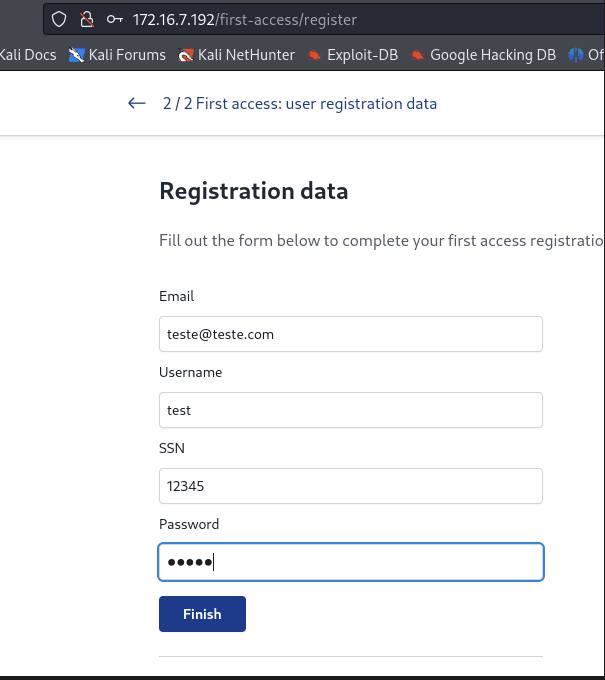This screenshot has width=605, height=680.
Task: Click the Password input field
Action: [350, 562]
